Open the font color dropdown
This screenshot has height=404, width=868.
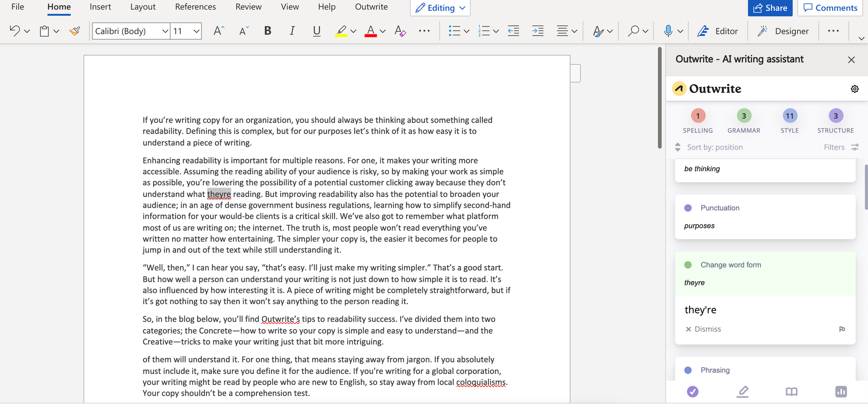coord(382,31)
